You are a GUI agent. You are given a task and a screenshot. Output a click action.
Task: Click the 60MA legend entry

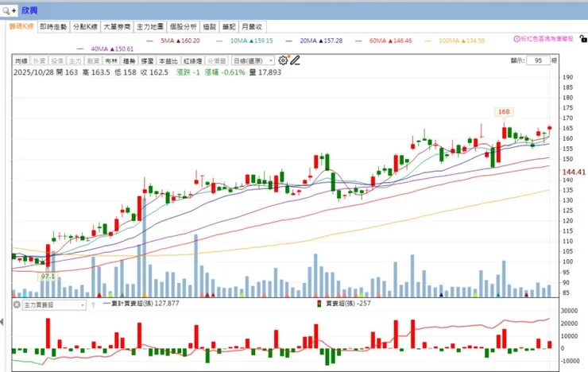(390, 41)
